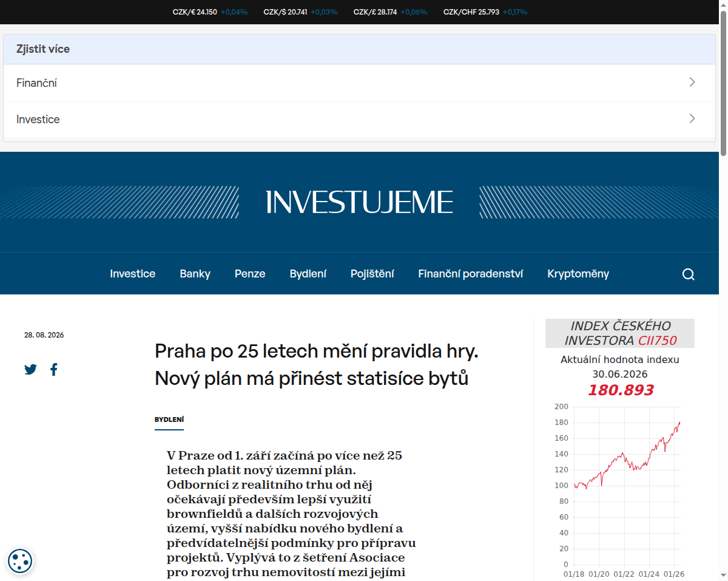Share article via Facebook icon
The width and height of the screenshot is (728, 581).
click(x=54, y=369)
